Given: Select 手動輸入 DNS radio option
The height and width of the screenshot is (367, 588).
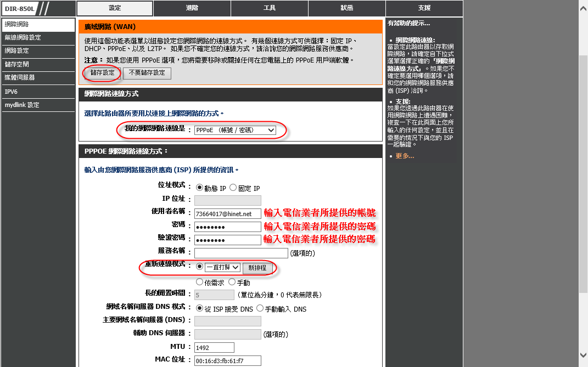Looking at the screenshot, I should coord(260,308).
